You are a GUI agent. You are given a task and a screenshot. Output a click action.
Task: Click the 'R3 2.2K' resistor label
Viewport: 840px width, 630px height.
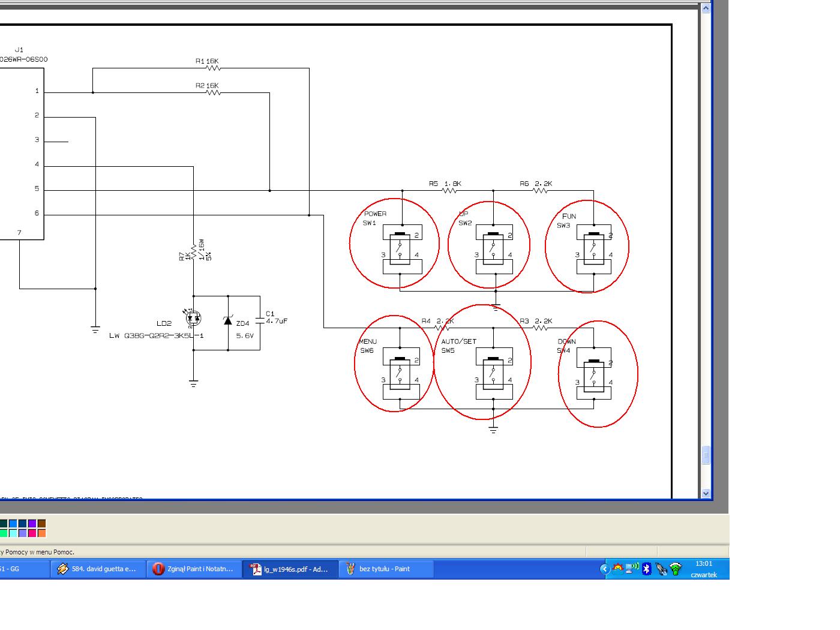tap(536, 321)
